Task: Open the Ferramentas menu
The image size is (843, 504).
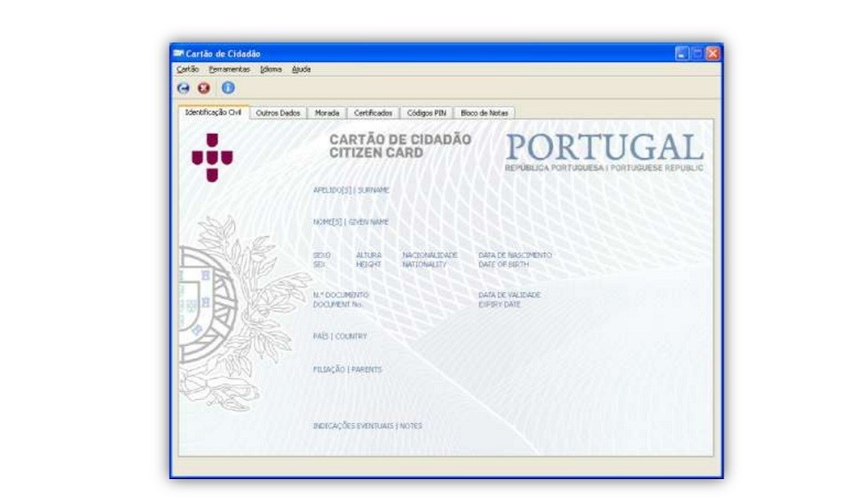Action: click(x=230, y=69)
